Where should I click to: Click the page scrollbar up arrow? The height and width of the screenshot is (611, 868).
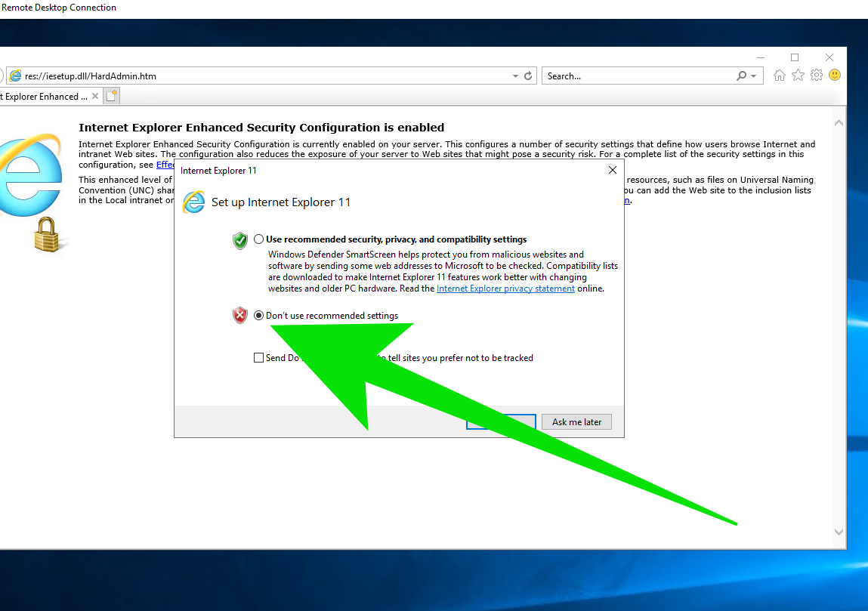coord(839,122)
